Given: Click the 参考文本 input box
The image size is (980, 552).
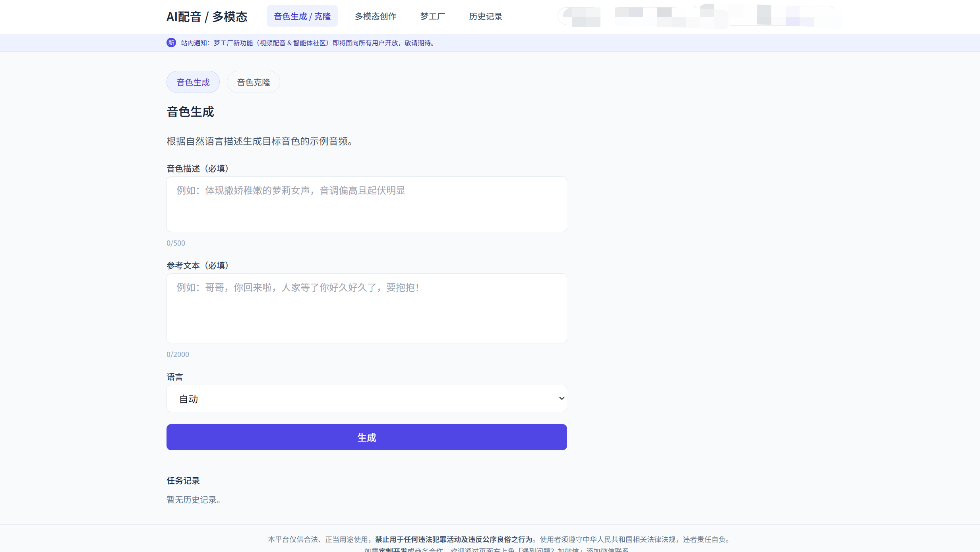Looking at the screenshot, I should tap(366, 308).
